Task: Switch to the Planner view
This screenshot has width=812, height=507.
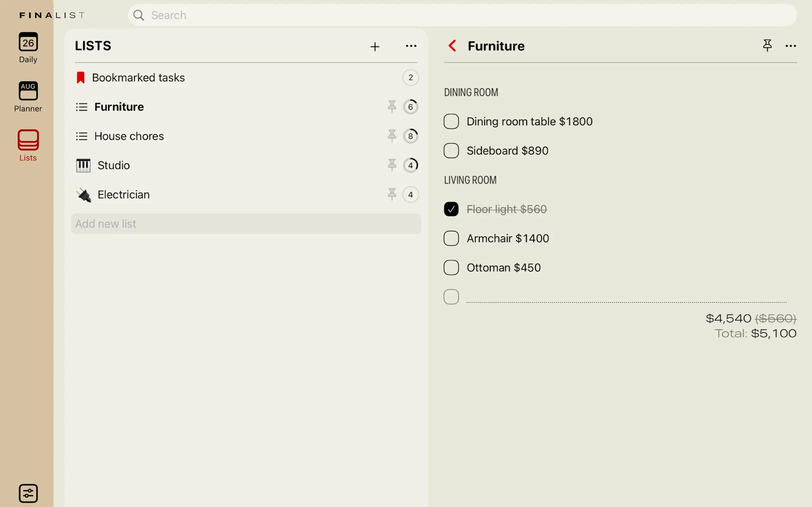Action: 28,97
